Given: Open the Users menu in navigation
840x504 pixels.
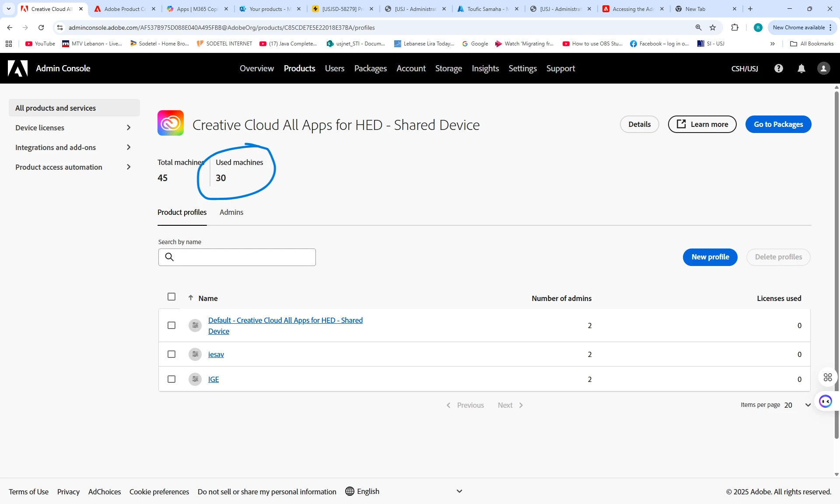Looking at the screenshot, I should (334, 68).
